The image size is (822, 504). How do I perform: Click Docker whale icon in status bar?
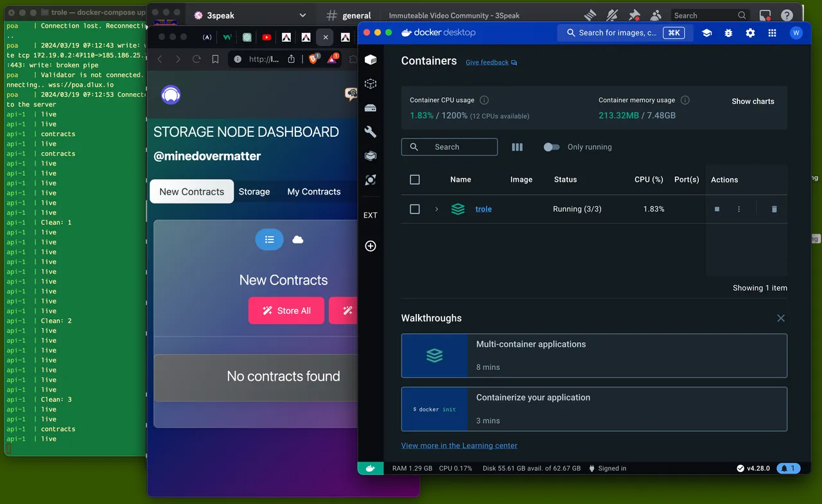click(371, 469)
